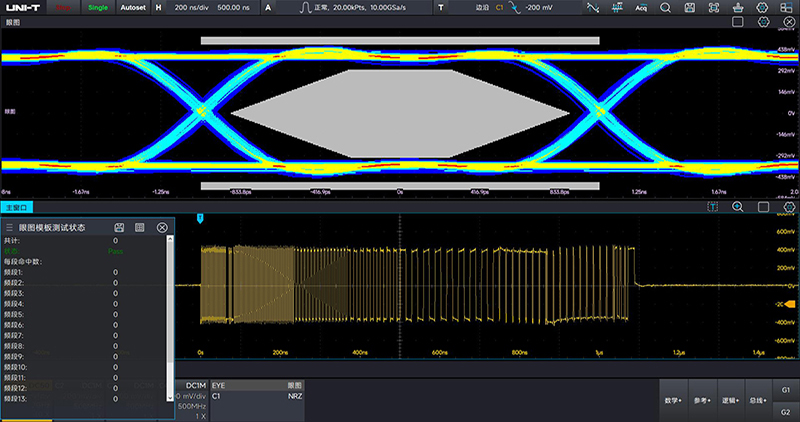800x422 pixels.
Task: Click the save icon in top toolbar
Action: pos(690,8)
